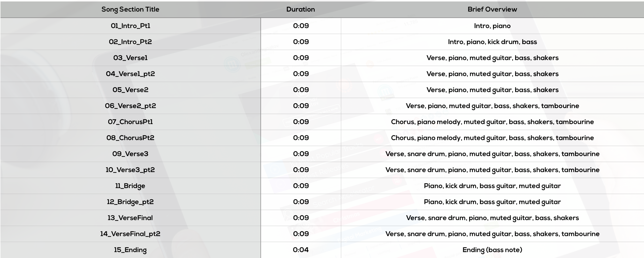Image resolution: width=644 pixels, height=258 pixels.
Task: Click the "Ending (bass note)" overview cell
Action: click(492, 250)
